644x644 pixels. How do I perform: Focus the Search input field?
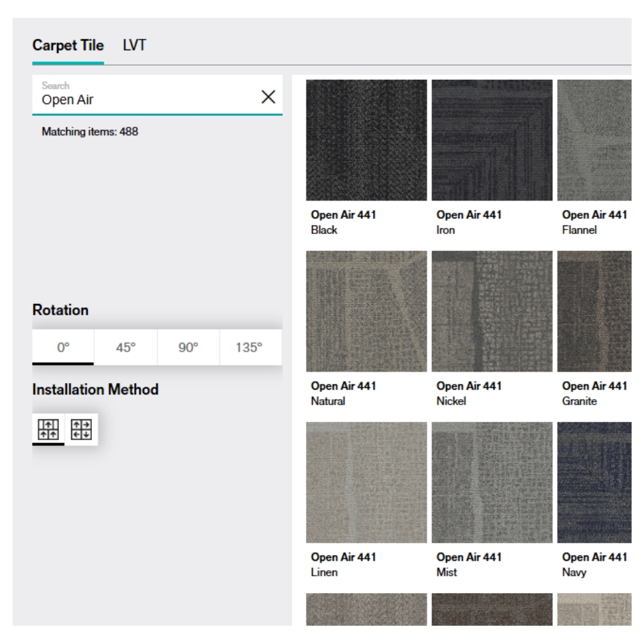tap(148, 95)
